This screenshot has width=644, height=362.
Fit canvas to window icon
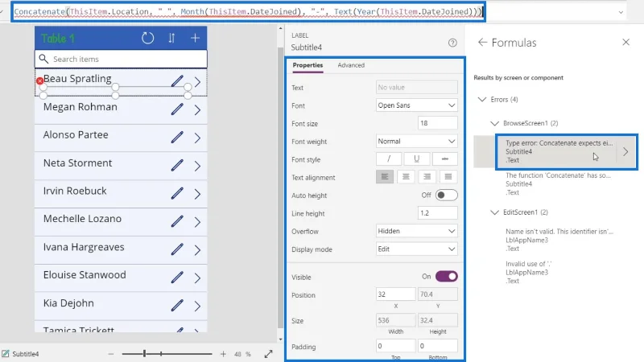(269, 354)
